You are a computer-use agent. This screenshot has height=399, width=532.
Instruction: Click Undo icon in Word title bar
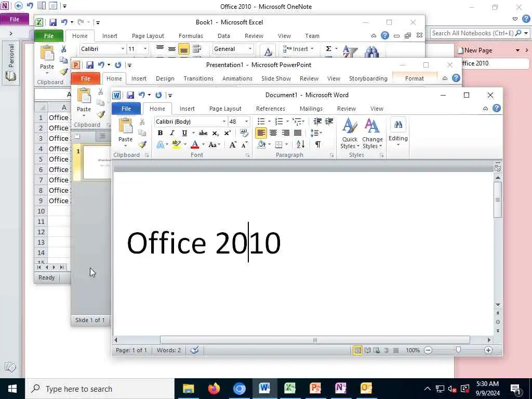pos(141,95)
